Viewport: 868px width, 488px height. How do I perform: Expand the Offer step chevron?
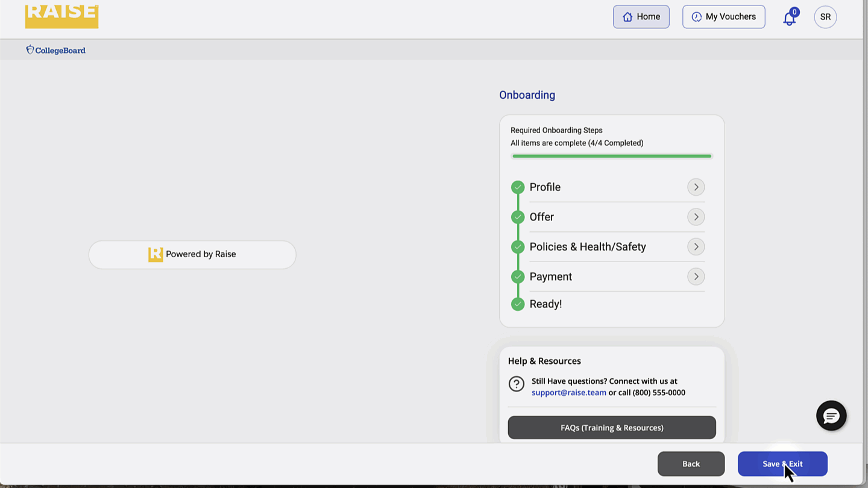click(x=696, y=217)
